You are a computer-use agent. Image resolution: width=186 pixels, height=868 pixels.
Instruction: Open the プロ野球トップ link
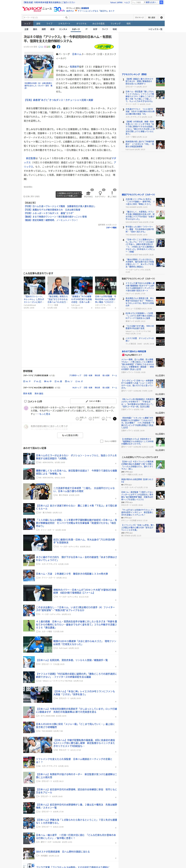tap(75, 375)
